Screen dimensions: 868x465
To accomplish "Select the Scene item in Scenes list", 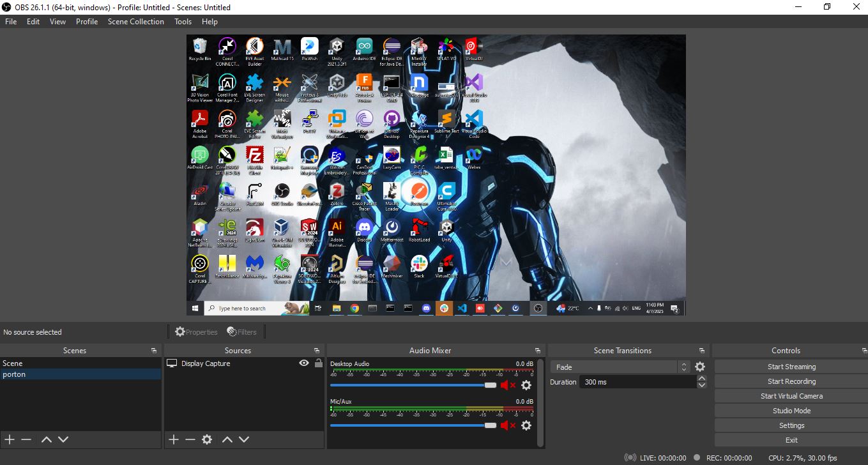I will click(x=13, y=363).
